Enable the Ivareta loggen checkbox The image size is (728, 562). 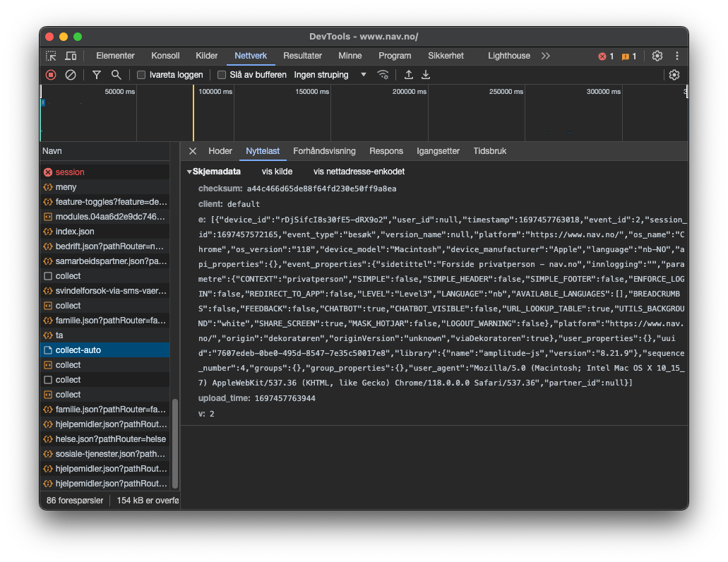click(141, 75)
